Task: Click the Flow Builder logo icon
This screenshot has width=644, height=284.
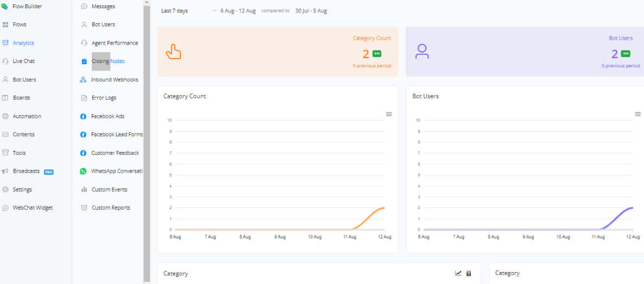Action: coord(5,7)
